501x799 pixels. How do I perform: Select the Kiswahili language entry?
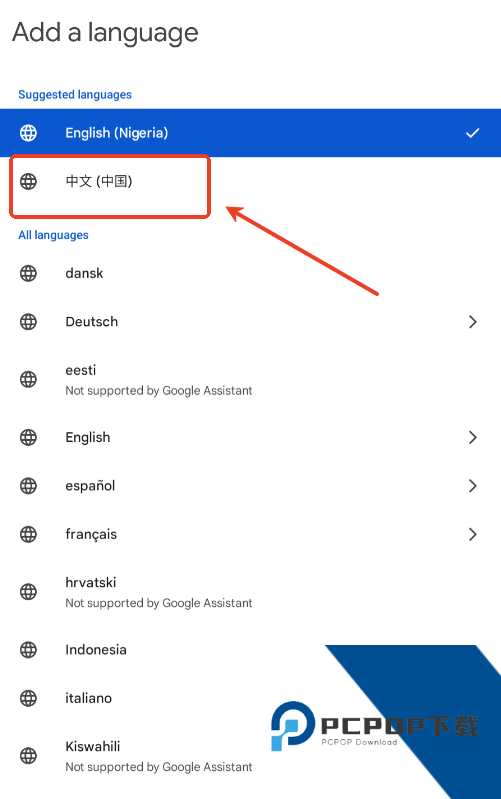click(250, 756)
